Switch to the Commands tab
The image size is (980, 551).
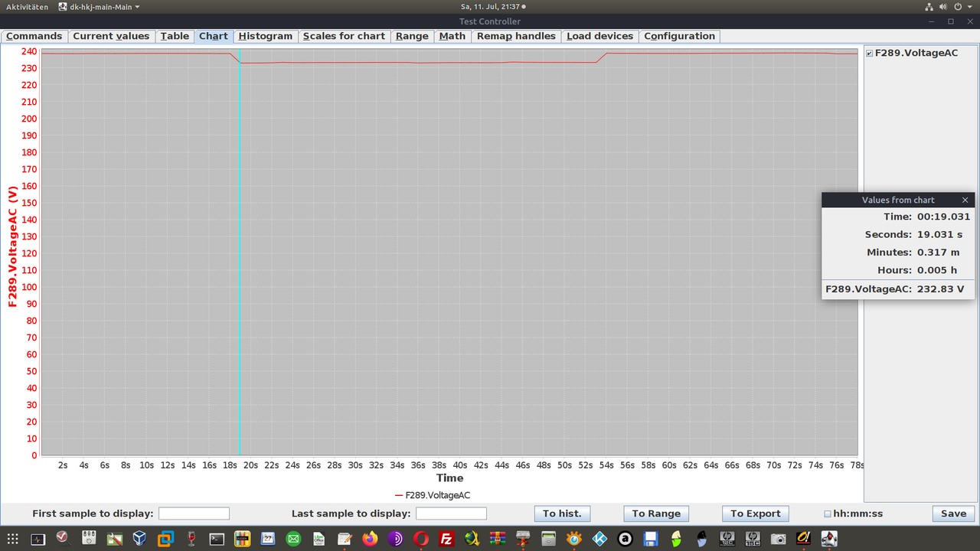(x=34, y=36)
